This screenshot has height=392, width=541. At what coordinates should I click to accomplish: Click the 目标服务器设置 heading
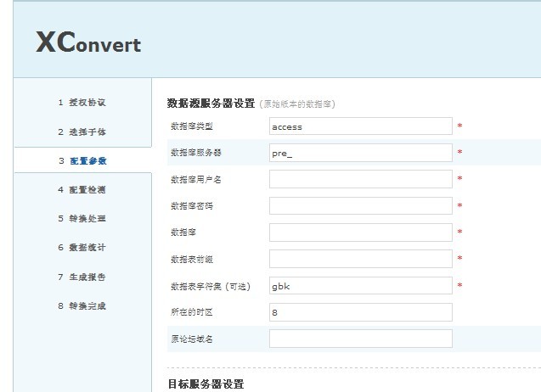[x=206, y=384]
